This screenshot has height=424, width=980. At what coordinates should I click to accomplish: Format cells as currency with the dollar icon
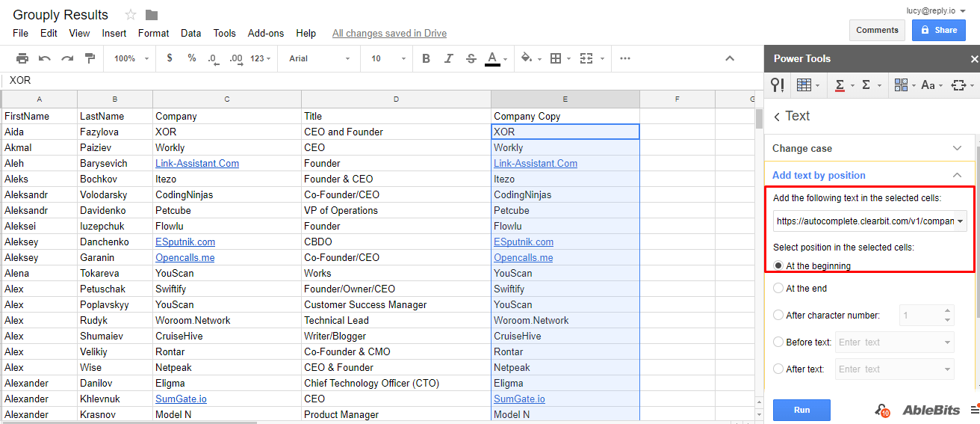coord(170,58)
